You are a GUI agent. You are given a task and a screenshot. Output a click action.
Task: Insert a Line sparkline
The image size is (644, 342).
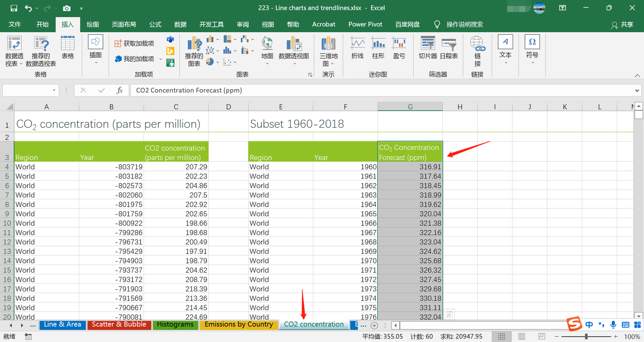[x=357, y=48]
